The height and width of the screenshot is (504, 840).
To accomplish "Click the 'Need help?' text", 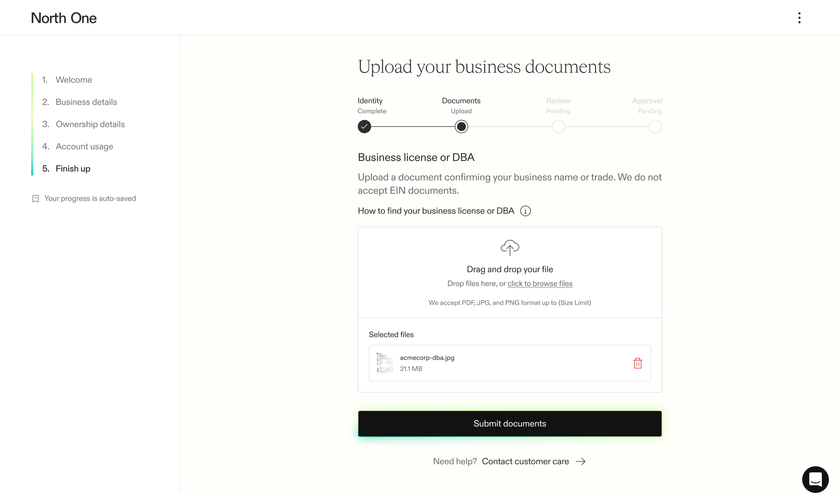I will (x=455, y=461).
